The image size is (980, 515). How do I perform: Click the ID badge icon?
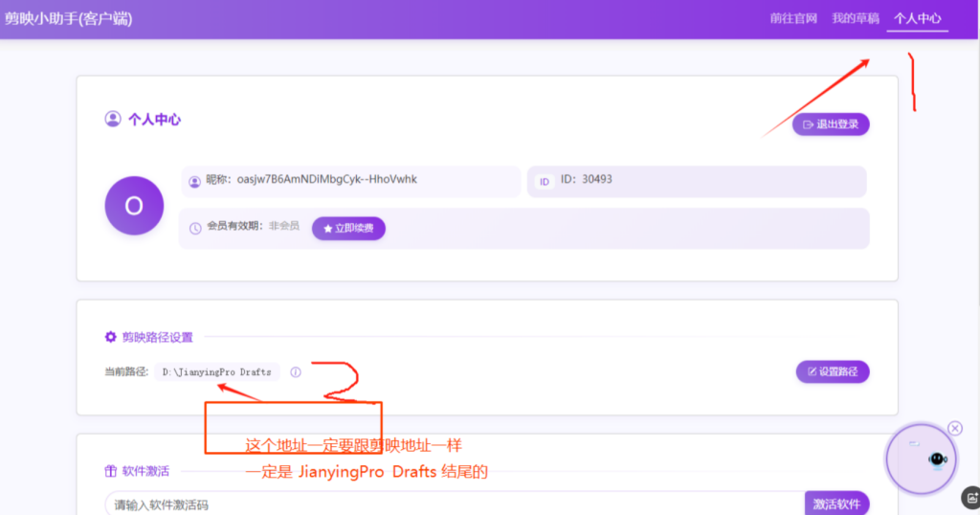[545, 181]
